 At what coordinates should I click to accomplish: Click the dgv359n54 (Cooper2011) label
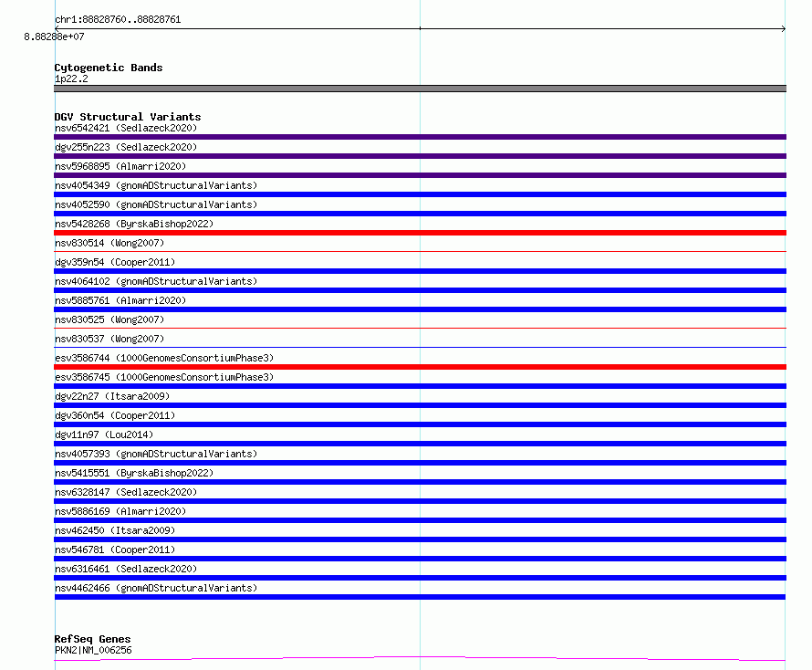click(x=115, y=262)
